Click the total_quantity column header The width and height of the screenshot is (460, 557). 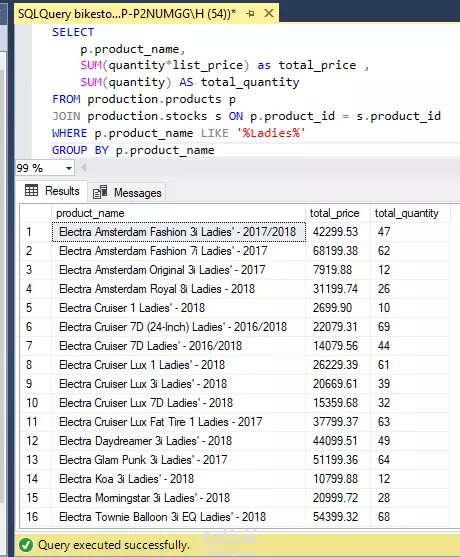pyautogui.click(x=410, y=213)
